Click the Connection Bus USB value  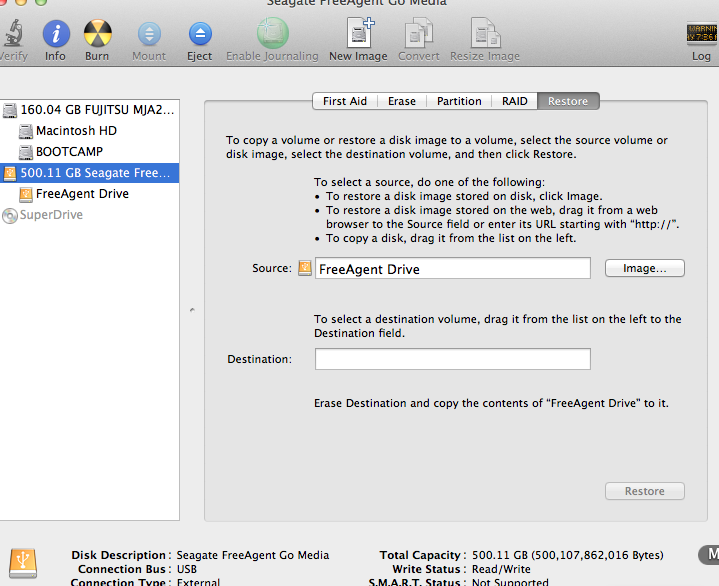pos(187,569)
